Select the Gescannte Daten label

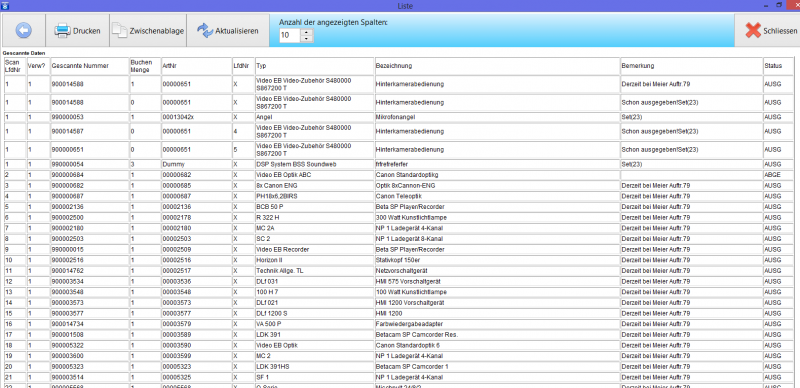(23, 53)
